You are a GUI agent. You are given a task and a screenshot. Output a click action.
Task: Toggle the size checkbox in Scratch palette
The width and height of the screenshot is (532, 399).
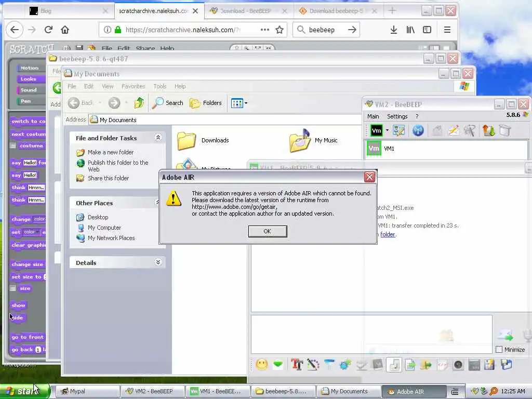coord(13,288)
